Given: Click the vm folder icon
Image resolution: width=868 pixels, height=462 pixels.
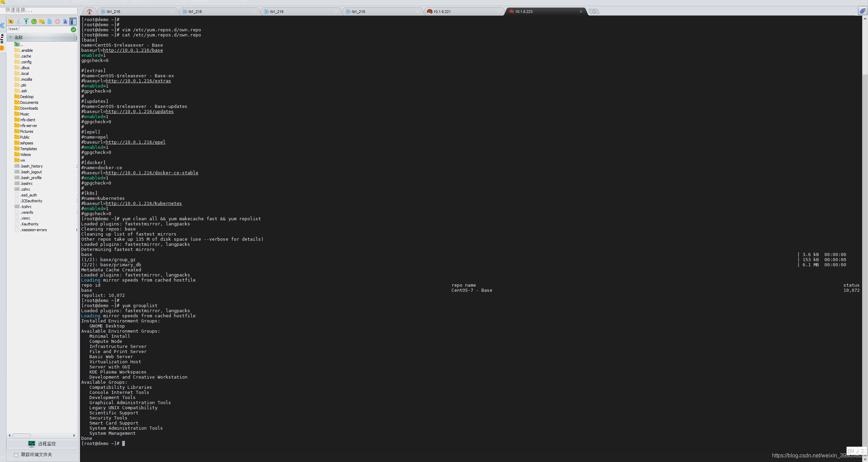Looking at the screenshot, I should (x=17, y=160).
